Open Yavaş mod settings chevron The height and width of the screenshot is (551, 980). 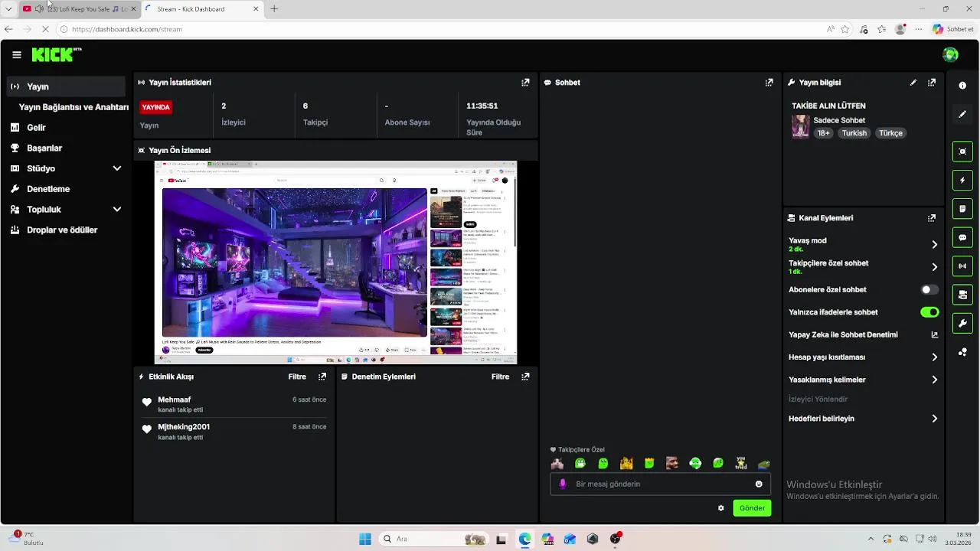pyautogui.click(x=934, y=245)
